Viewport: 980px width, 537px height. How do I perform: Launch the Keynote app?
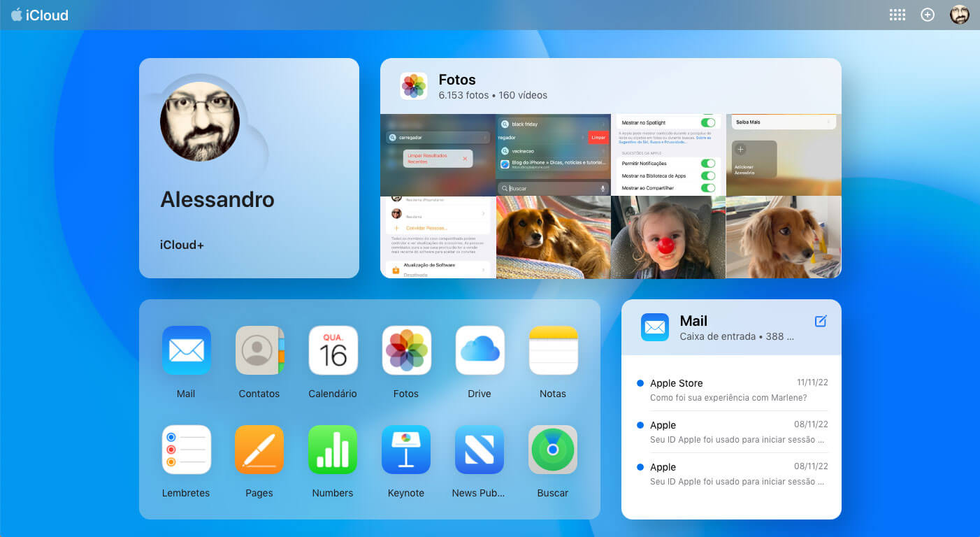pos(406,450)
